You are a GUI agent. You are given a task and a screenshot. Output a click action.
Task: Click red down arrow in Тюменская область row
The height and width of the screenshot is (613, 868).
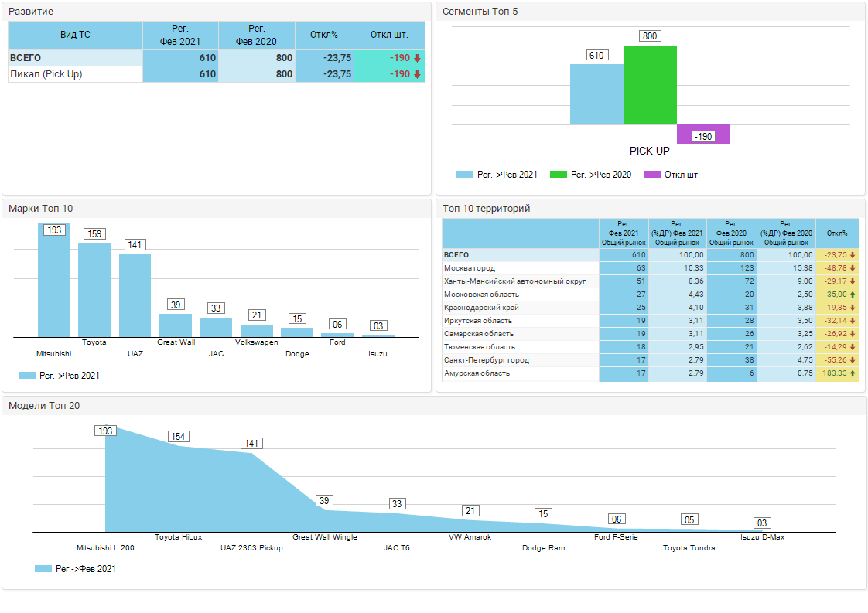click(x=853, y=347)
